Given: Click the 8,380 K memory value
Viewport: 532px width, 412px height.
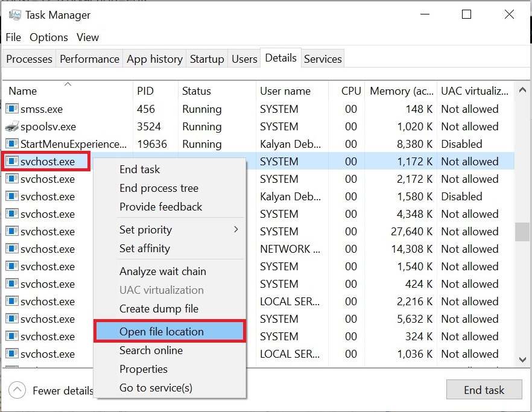Looking at the screenshot, I should click(x=414, y=144).
